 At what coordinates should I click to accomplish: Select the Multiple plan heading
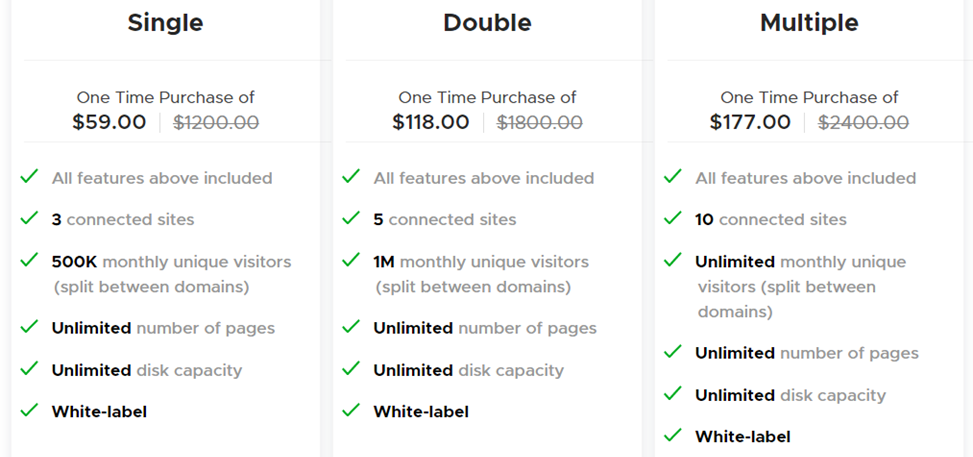click(x=809, y=23)
